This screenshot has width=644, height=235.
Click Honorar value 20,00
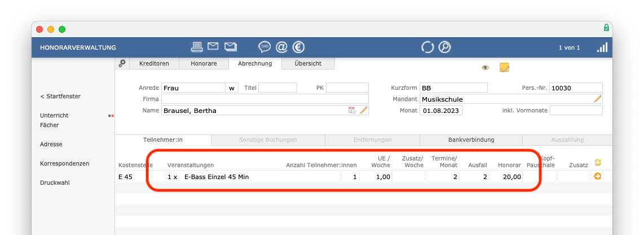point(511,177)
